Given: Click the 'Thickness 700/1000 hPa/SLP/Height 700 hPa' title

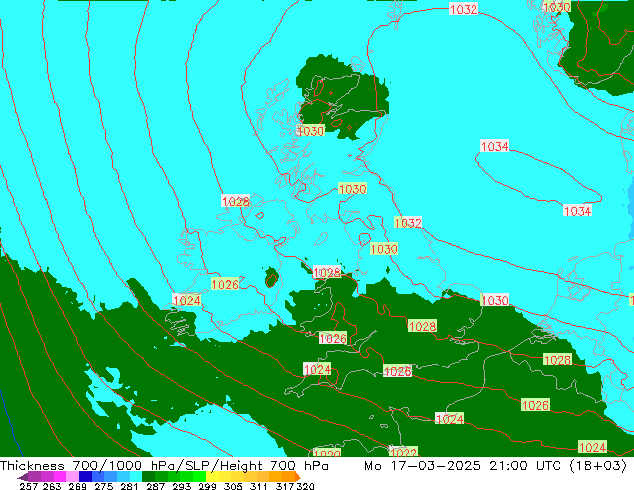Looking at the screenshot, I should (x=164, y=466).
